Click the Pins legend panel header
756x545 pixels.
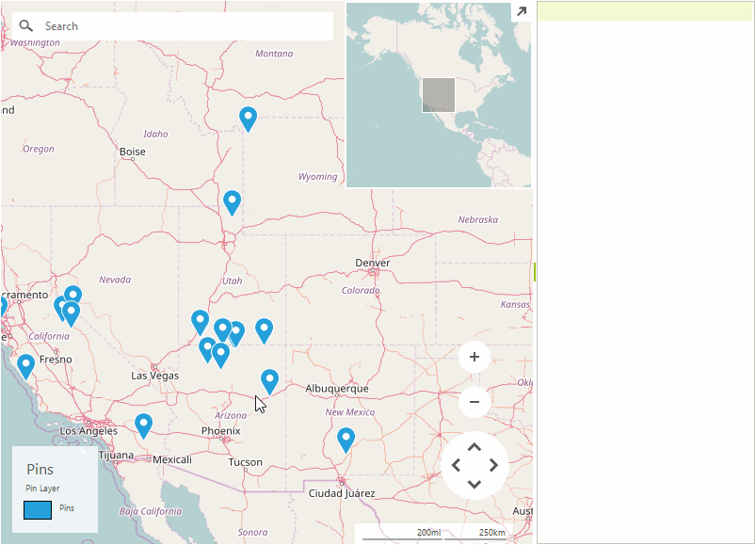coord(40,469)
